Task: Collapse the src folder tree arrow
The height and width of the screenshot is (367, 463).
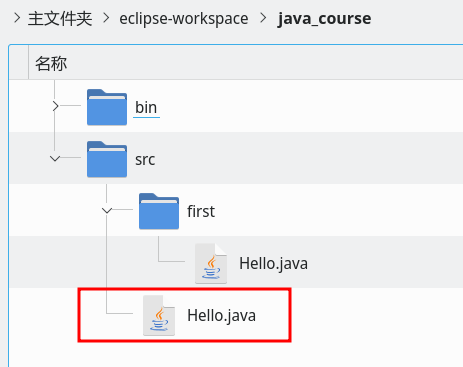Action: 55,158
